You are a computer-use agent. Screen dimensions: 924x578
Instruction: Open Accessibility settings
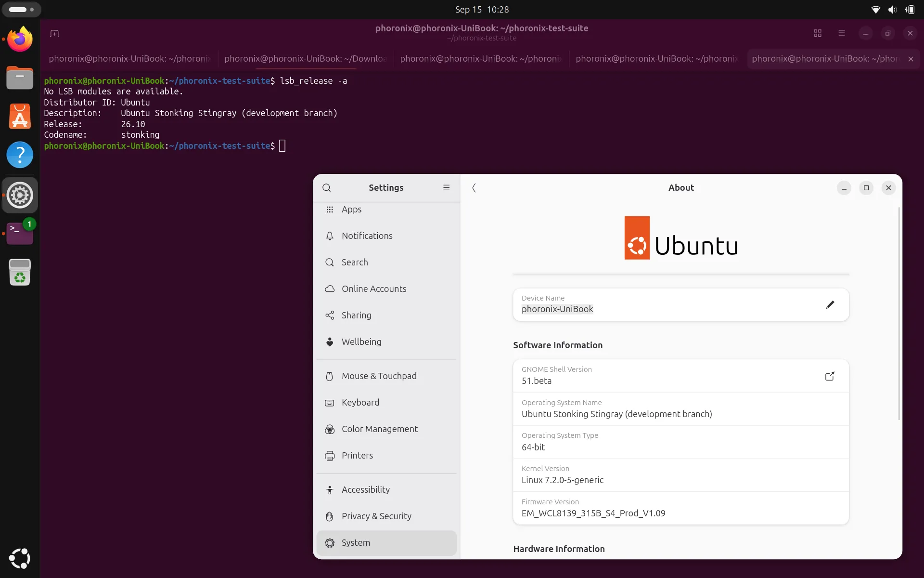[x=386, y=490]
